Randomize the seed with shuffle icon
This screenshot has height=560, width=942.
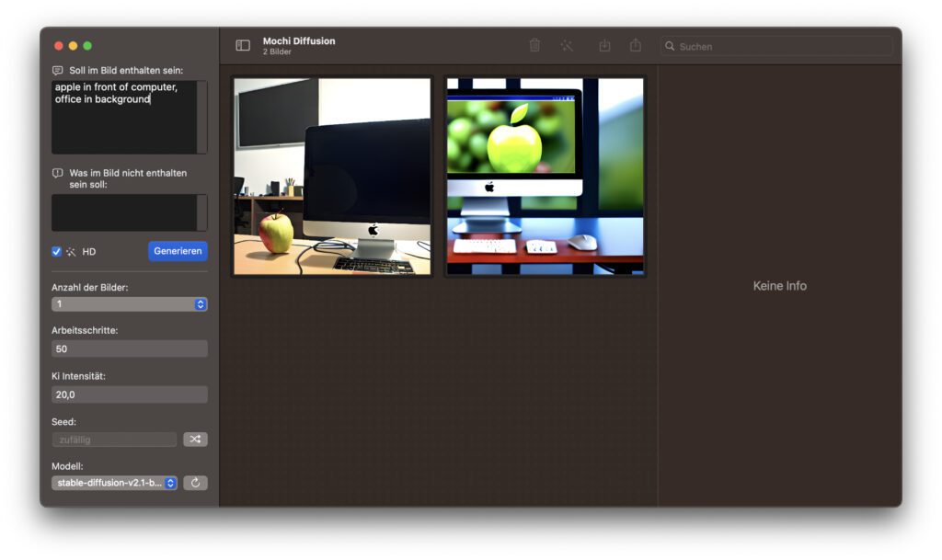(x=195, y=440)
